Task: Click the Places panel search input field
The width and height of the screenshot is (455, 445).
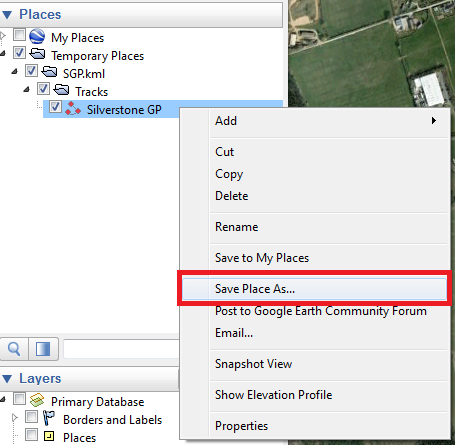Action: (121, 349)
